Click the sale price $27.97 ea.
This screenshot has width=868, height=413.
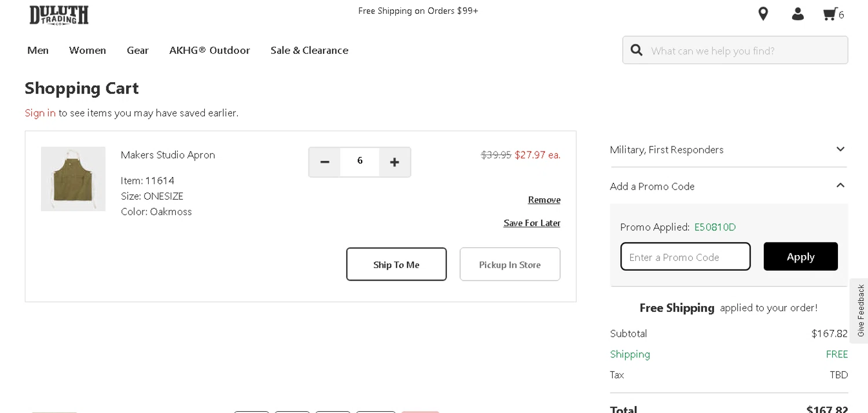point(538,155)
